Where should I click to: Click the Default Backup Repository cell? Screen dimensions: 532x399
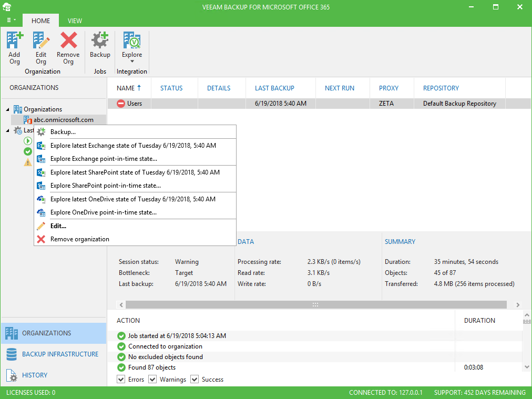click(x=460, y=104)
